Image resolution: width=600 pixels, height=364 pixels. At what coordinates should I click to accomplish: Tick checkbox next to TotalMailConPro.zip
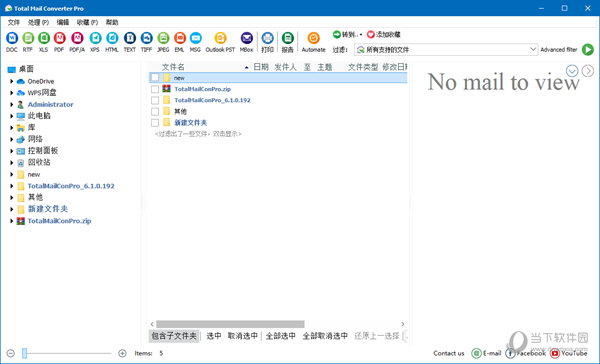155,89
